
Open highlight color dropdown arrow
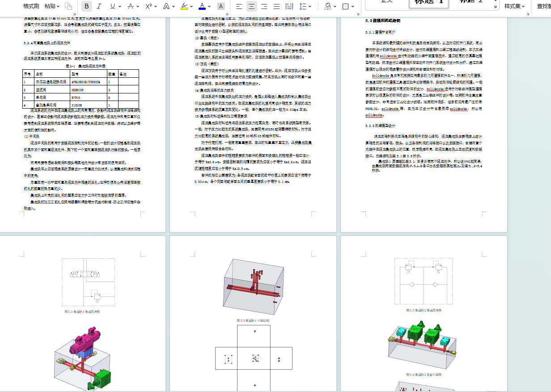[191, 6]
